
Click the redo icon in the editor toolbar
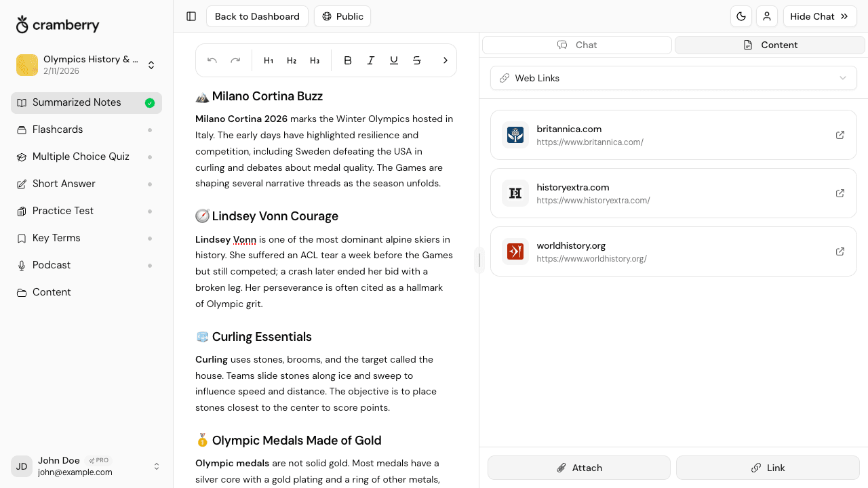(x=235, y=60)
